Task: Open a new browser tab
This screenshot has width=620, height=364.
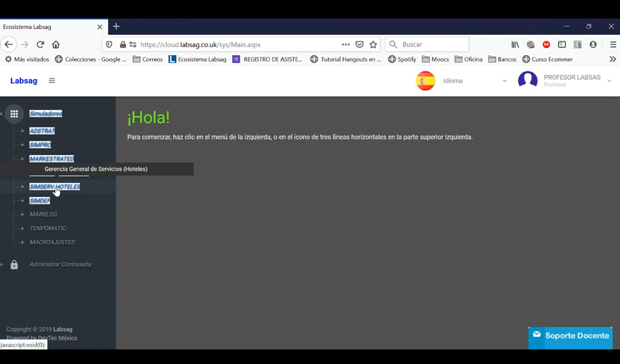Action: click(116, 27)
